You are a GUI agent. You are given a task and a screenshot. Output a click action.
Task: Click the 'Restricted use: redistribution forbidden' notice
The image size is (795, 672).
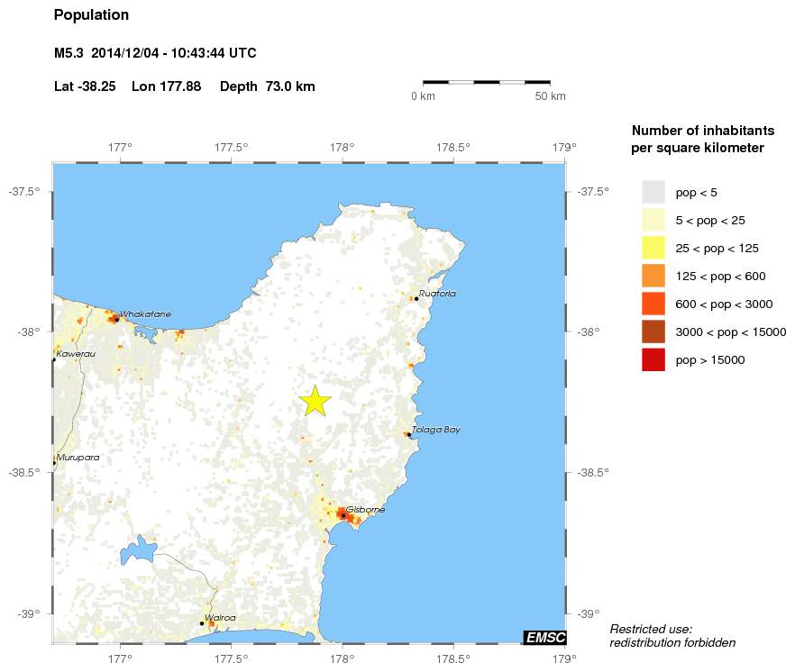tap(672, 635)
